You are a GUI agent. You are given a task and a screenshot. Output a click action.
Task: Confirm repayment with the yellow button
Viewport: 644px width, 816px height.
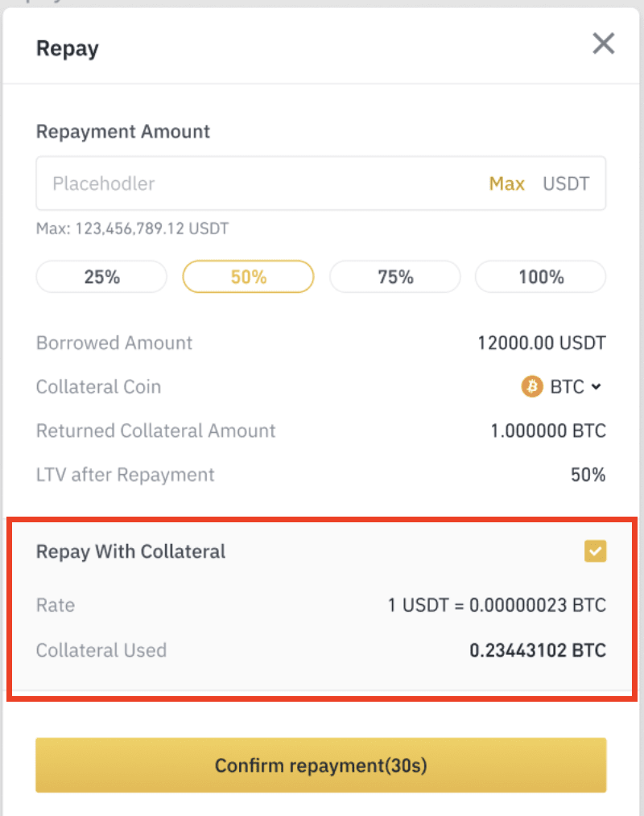321,765
